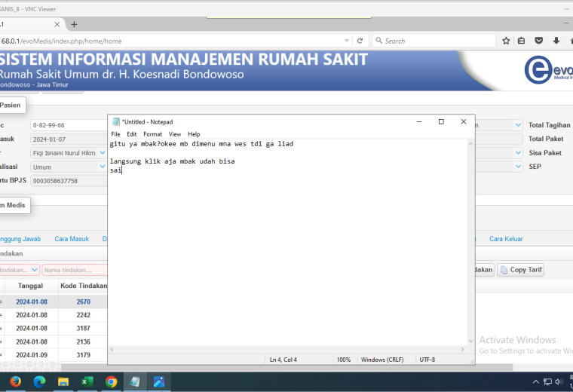Open Excel from the taskbar
Viewport: 573px width, 392px height.
click(x=87, y=381)
